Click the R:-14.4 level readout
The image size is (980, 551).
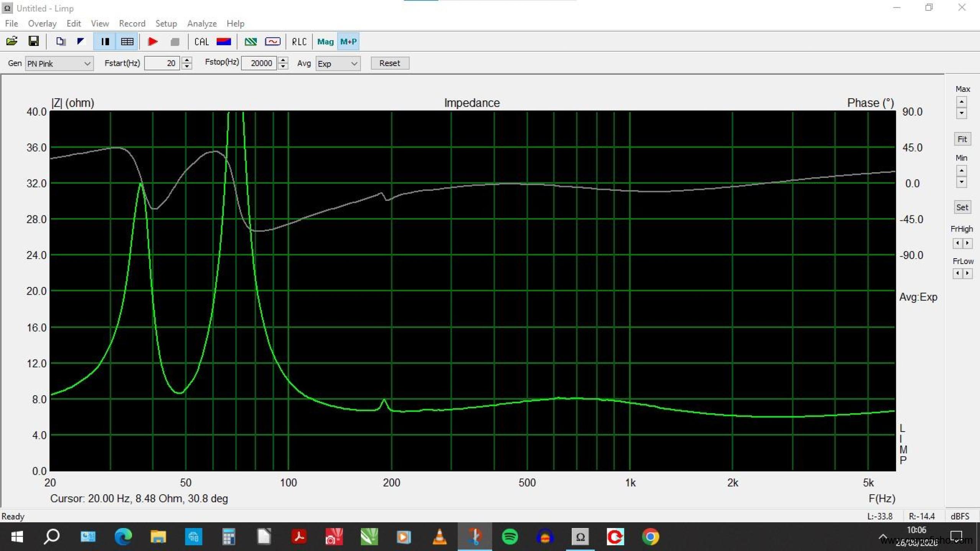[922, 516]
